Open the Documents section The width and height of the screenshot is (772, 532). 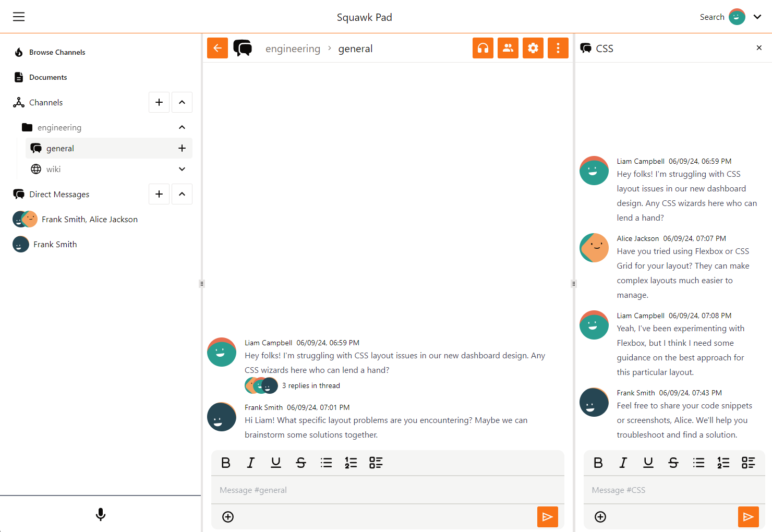coord(48,77)
